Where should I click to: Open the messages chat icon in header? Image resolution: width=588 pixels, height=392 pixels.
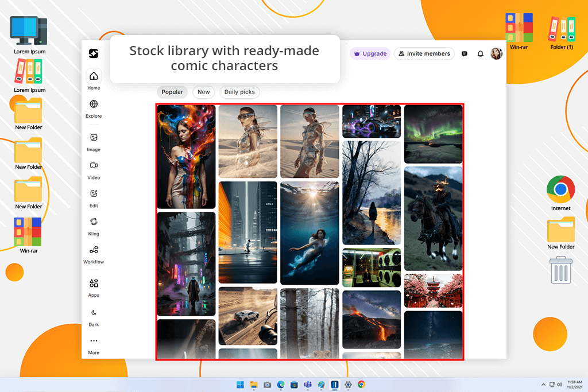point(464,53)
